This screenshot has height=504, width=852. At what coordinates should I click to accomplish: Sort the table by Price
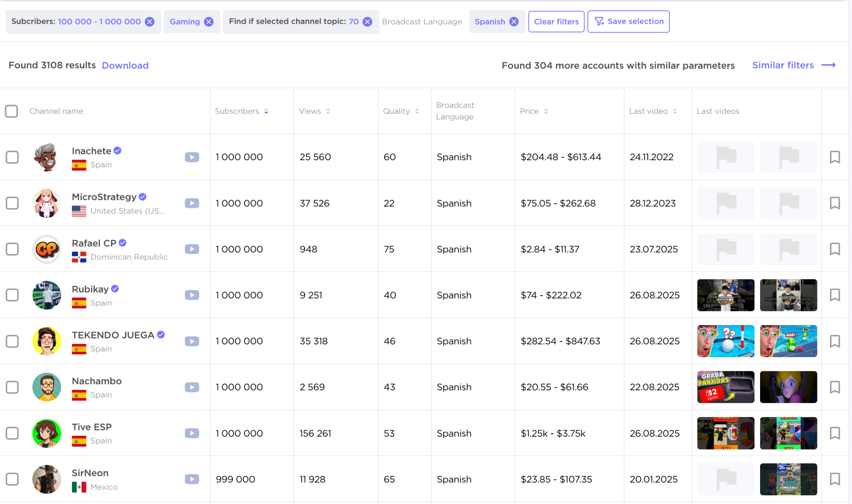click(545, 111)
